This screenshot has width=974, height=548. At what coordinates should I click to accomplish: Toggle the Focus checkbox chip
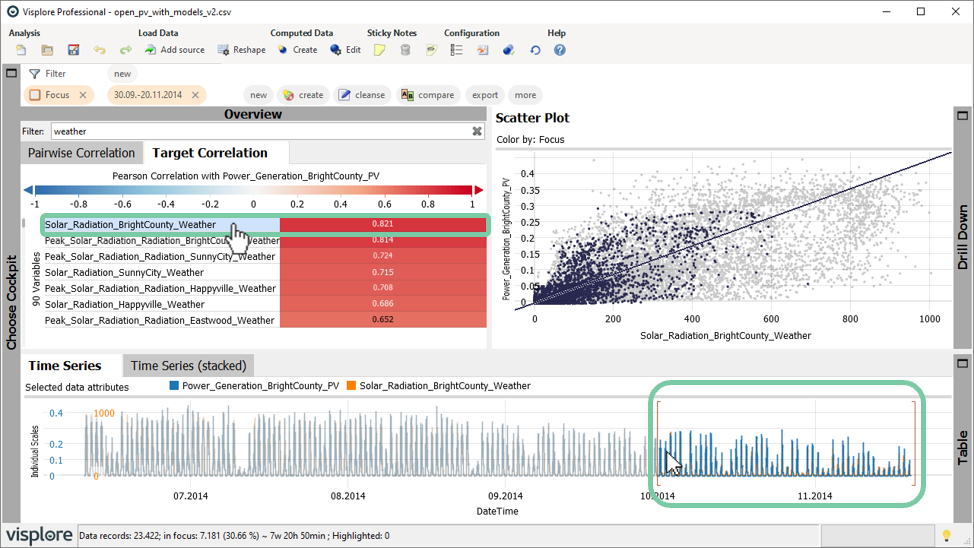click(x=35, y=95)
